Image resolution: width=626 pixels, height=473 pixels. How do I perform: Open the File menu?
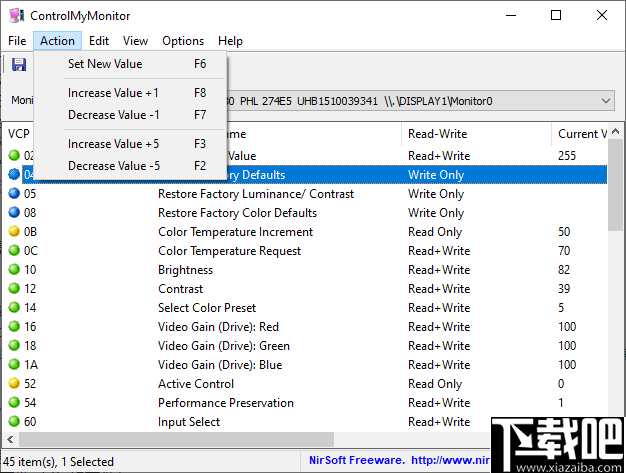pyautogui.click(x=17, y=41)
